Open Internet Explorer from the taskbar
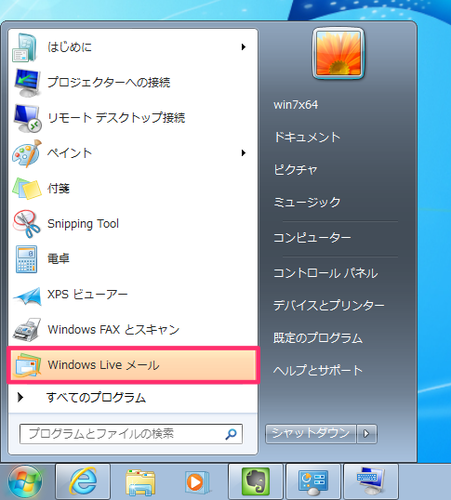 pyautogui.click(x=83, y=481)
